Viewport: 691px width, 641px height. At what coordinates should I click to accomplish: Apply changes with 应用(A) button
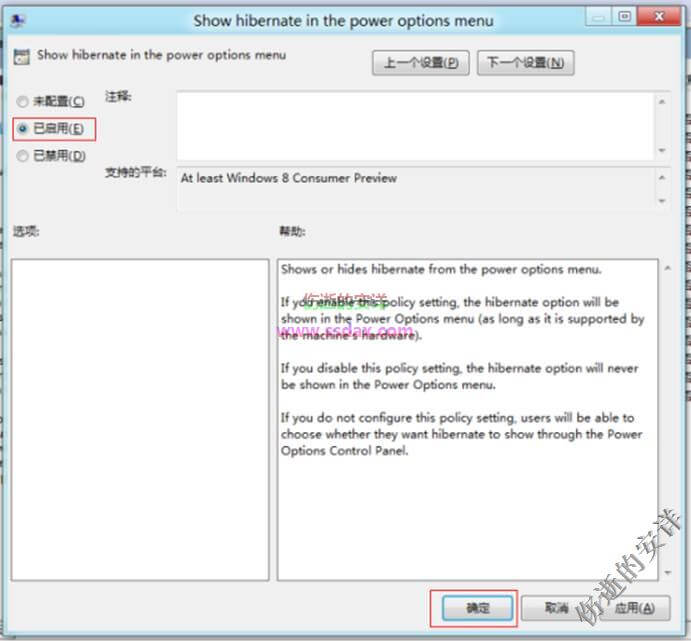(x=635, y=608)
